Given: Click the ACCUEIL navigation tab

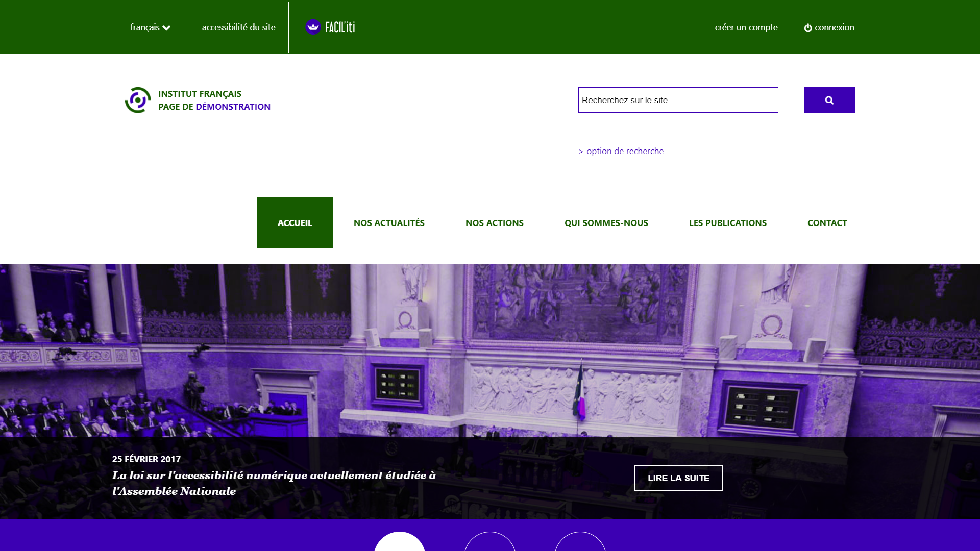Looking at the screenshot, I should point(295,222).
